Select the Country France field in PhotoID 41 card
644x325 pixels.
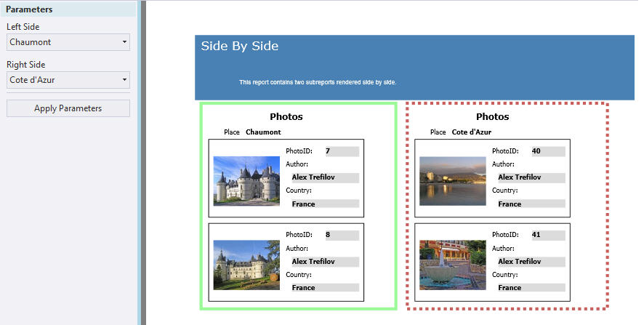point(531,288)
